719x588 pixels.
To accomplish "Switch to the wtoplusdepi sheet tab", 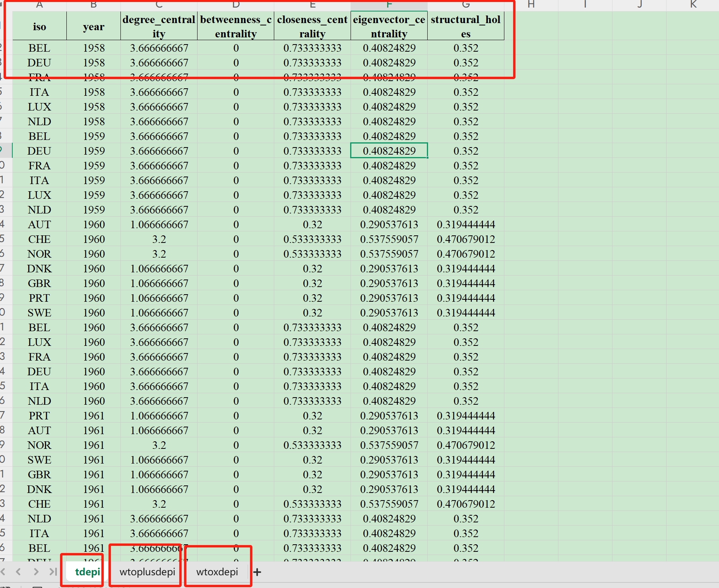I will click(147, 572).
